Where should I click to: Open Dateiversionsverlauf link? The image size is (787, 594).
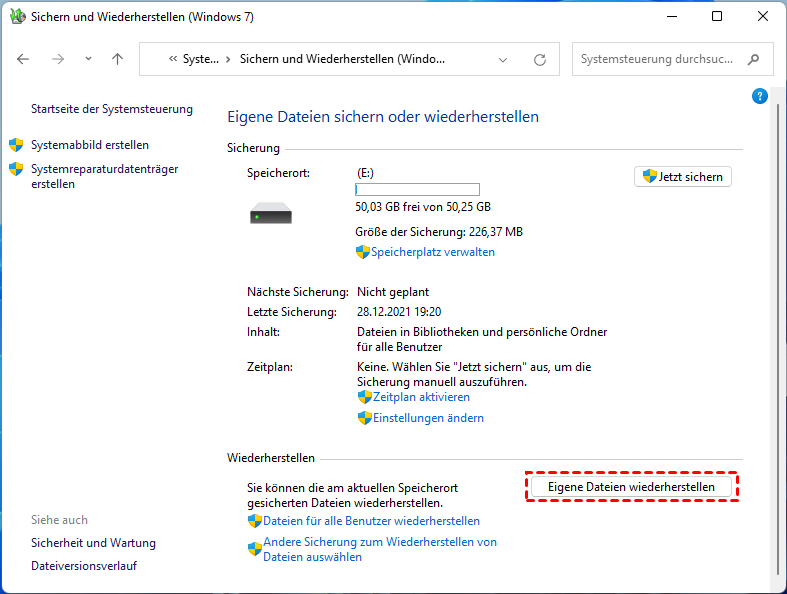click(x=84, y=566)
